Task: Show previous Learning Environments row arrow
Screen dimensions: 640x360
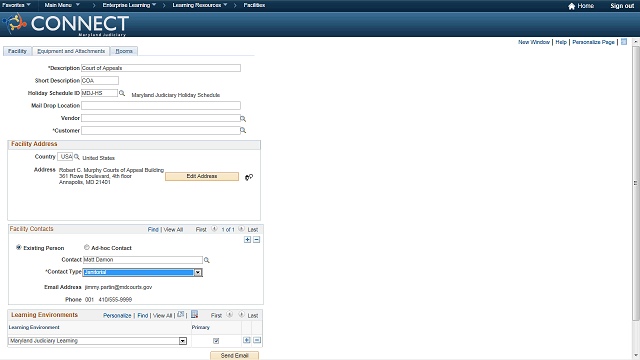Action: pos(229,315)
